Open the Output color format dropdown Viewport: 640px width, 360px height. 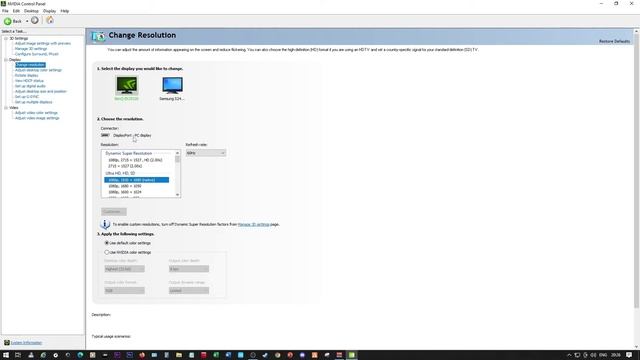click(124, 291)
